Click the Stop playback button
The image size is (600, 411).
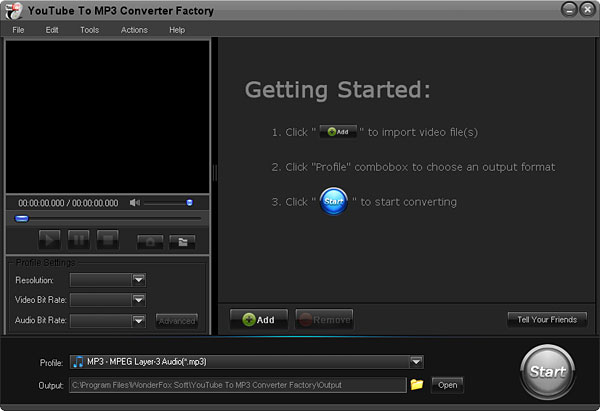(x=108, y=240)
